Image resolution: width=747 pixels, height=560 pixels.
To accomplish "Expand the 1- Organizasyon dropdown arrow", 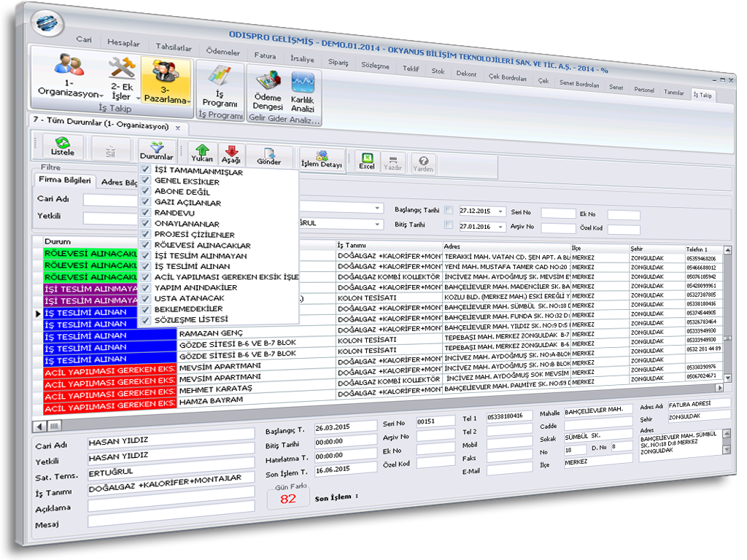I will [x=101, y=96].
